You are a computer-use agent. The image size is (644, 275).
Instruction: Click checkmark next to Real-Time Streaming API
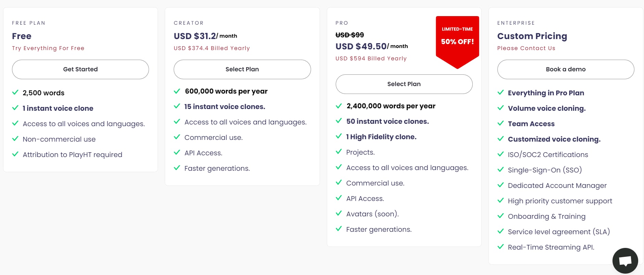tap(500, 247)
